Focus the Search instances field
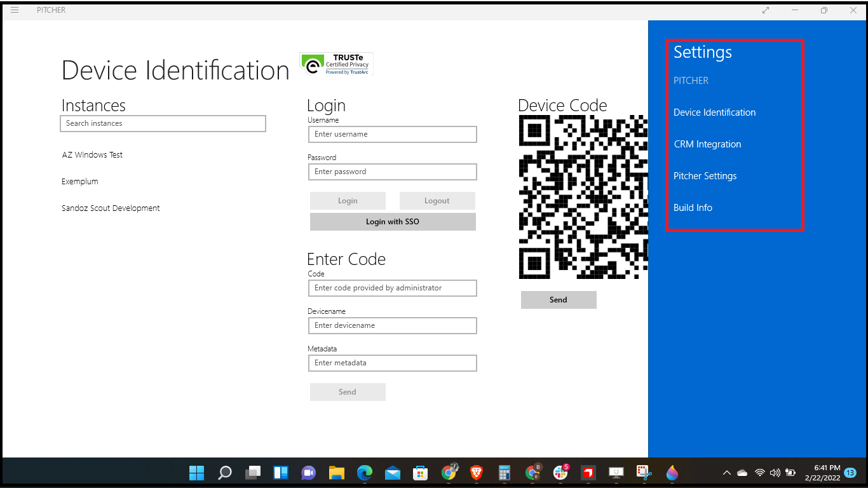This screenshot has height=488, width=868. point(163,123)
